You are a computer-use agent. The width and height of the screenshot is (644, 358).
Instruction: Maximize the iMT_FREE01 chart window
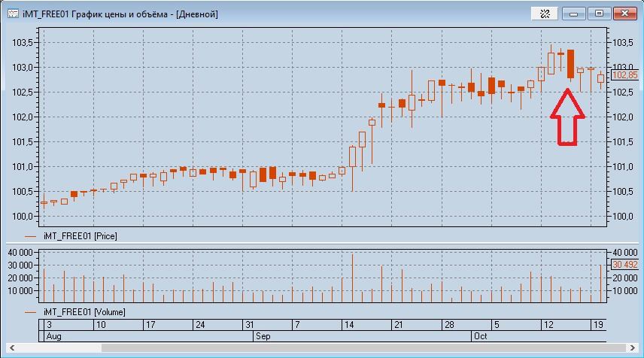coord(599,14)
